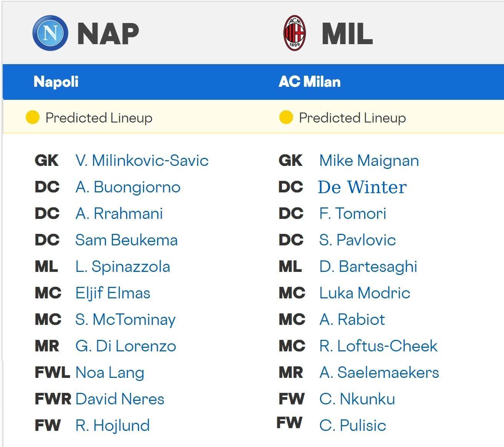Viewport: 504px width, 447px height.
Task: Open Mike Maignan player profile
Action: [369, 161]
